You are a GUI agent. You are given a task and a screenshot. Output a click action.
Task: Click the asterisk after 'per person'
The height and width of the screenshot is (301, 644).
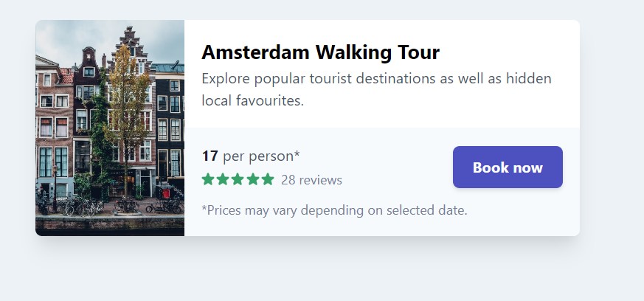click(297, 154)
